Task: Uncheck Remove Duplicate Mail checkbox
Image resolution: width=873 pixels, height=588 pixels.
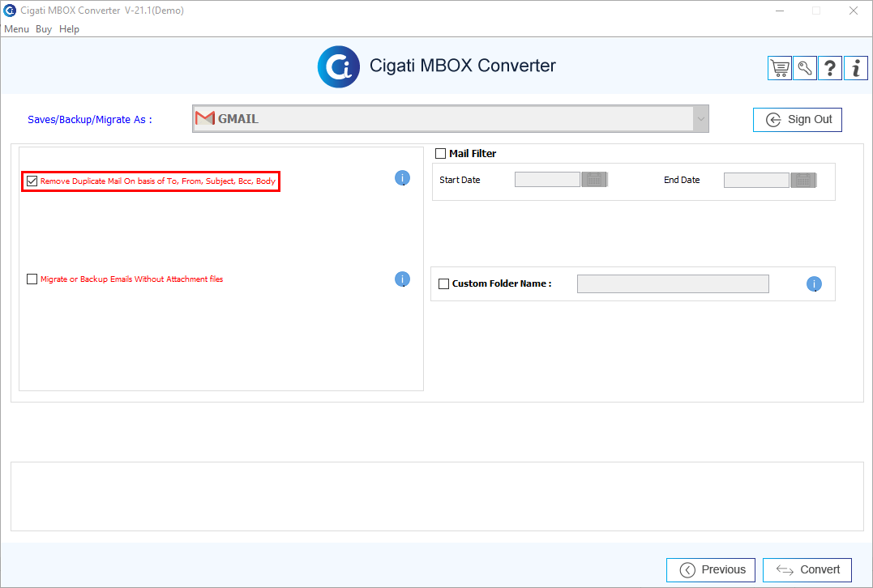Action: pyautogui.click(x=32, y=181)
